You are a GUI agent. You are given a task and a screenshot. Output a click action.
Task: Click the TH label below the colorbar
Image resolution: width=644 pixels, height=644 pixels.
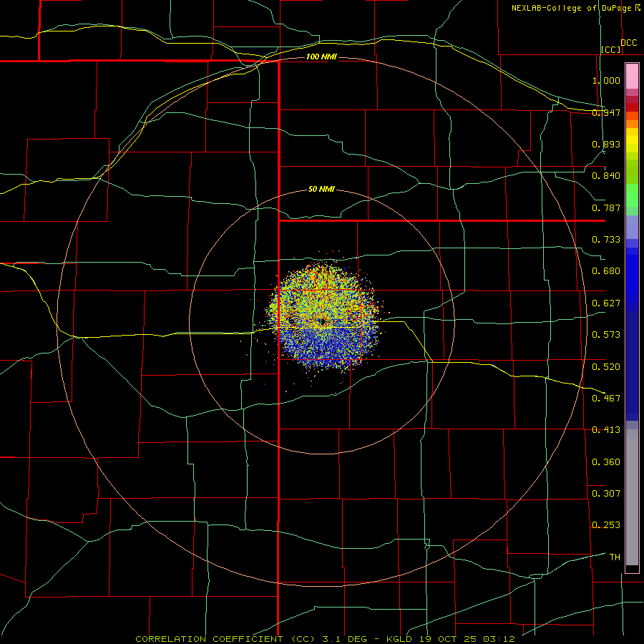[x=615, y=557]
